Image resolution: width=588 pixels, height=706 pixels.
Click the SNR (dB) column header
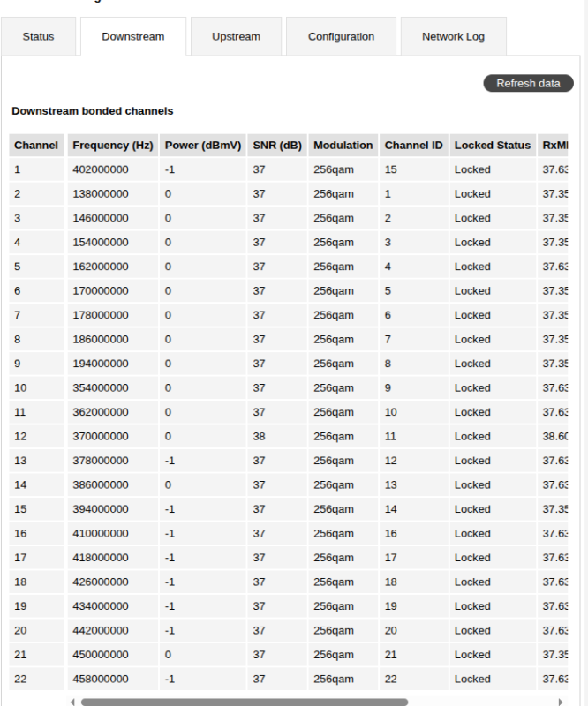pos(277,145)
